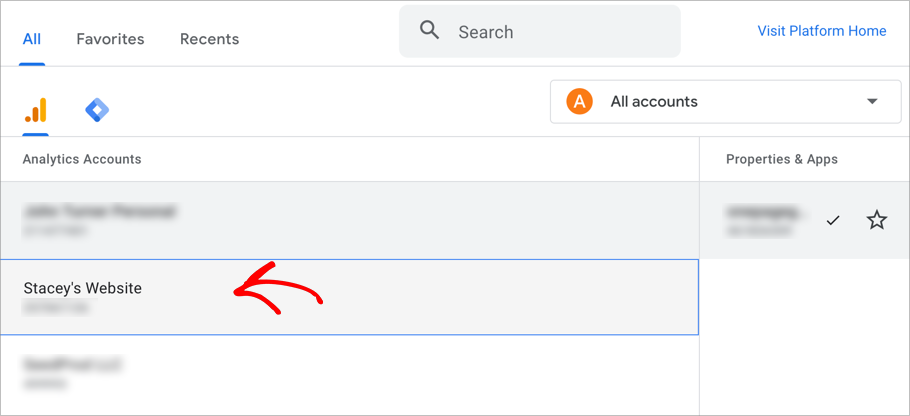This screenshot has width=910, height=416.
Task: Click the Properties & Apps column header
Action: [x=782, y=159]
